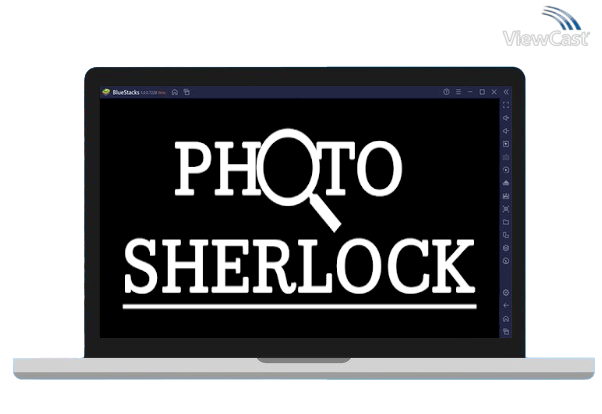
Task: Maximize the BlueStacks window
Action: pos(482,92)
